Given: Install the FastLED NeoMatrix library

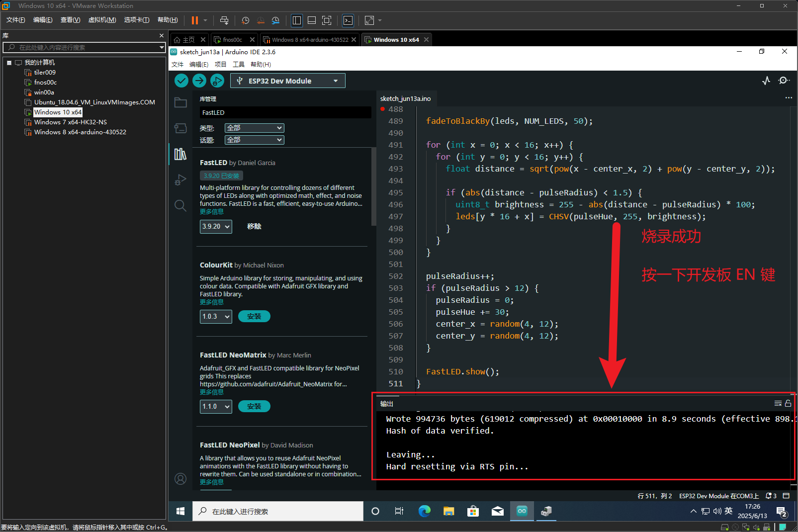Looking at the screenshot, I should click(254, 406).
